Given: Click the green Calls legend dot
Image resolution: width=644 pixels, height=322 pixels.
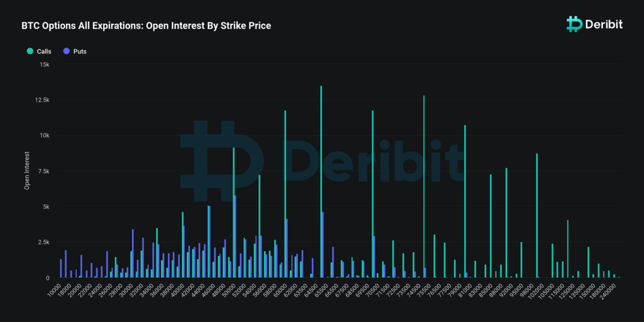Looking at the screenshot, I should [x=29, y=52].
